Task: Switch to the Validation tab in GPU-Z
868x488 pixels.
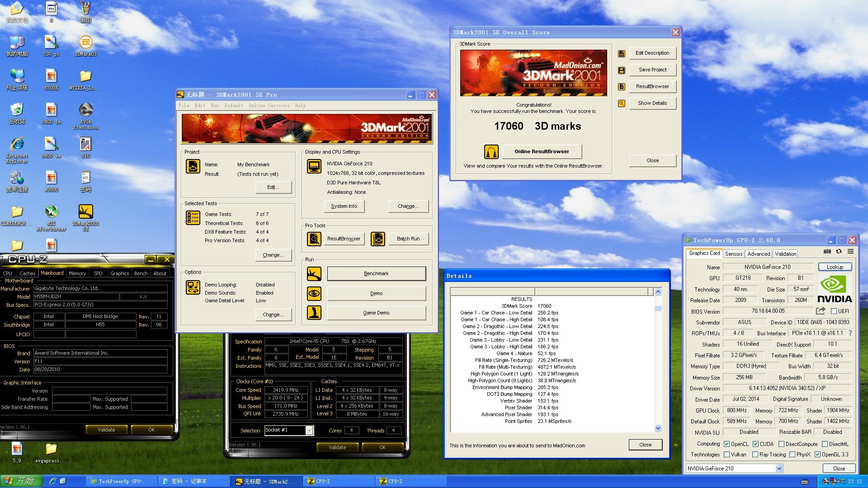Action: click(786, 254)
